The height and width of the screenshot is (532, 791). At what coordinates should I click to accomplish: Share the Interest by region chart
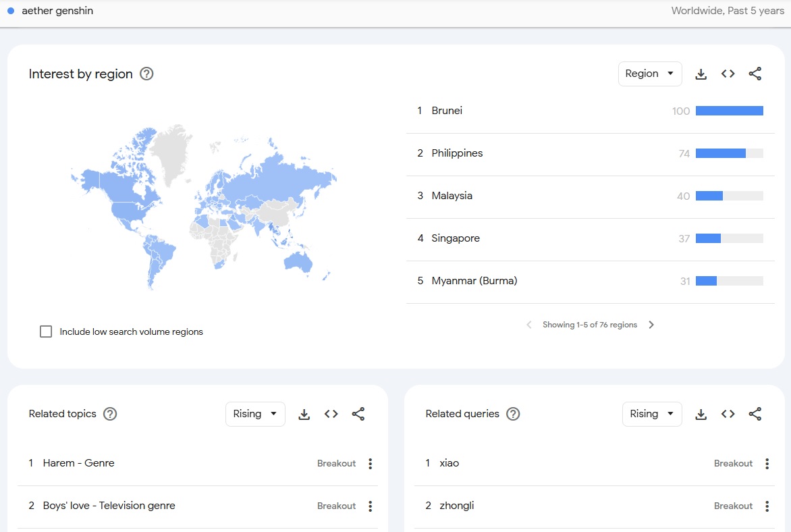click(x=755, y=74)
